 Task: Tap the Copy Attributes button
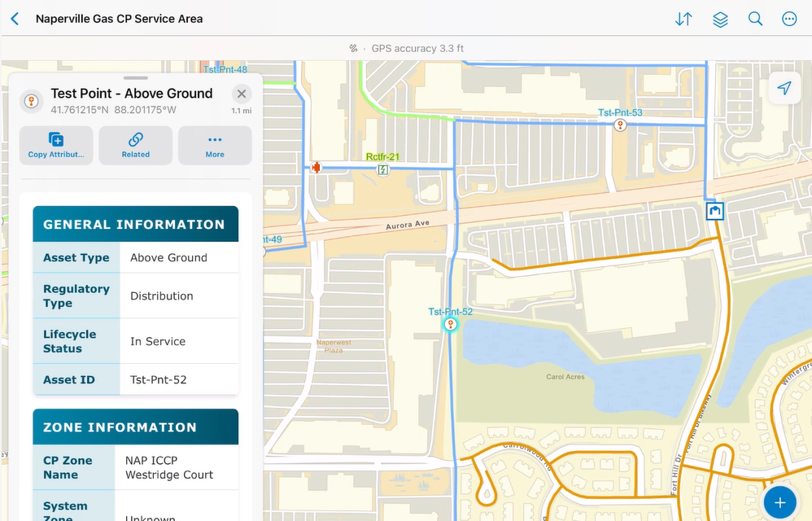point(55,145)
